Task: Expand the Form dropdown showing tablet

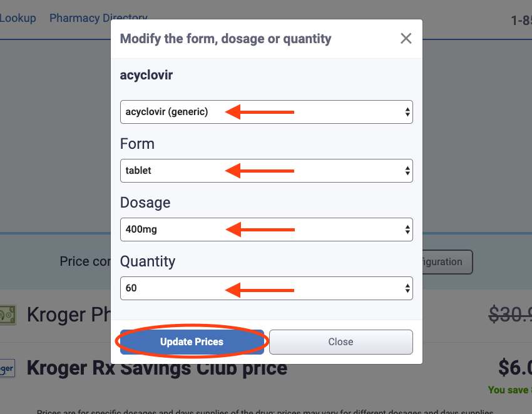Action: click(x=266, y=170)
